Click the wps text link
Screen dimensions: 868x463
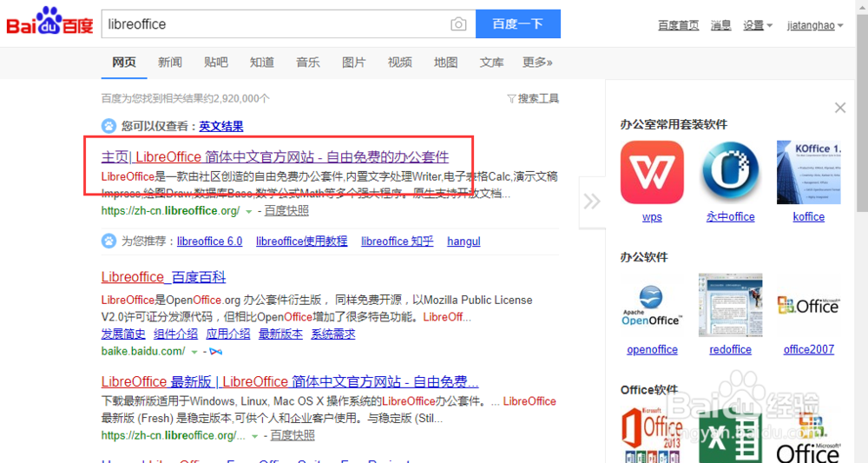tap(652, 216)
